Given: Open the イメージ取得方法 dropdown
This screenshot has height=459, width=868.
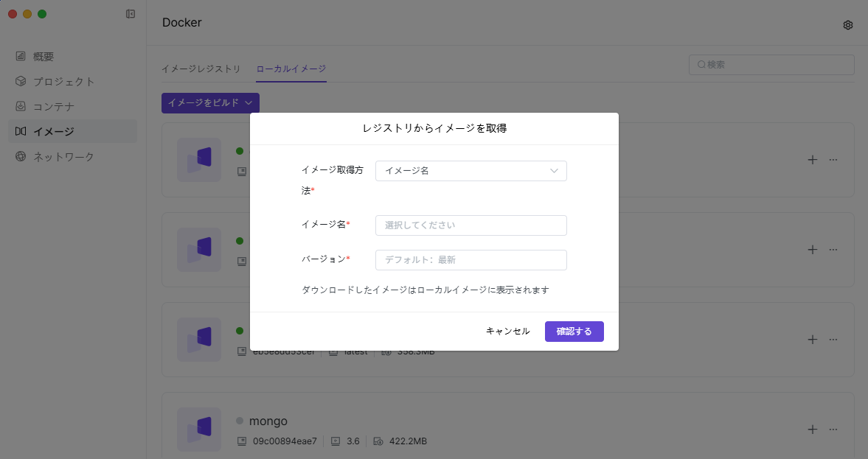Looking at the screenshot, I should click(x=471, y=171).
